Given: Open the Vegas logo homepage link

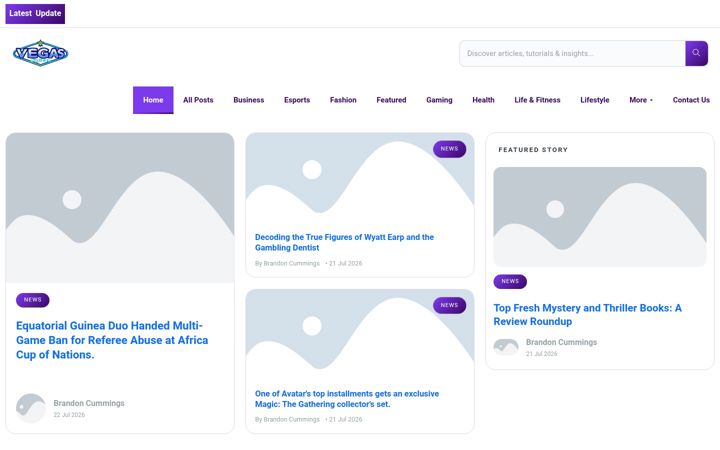Looking at the screenshot, I should 40,53.
